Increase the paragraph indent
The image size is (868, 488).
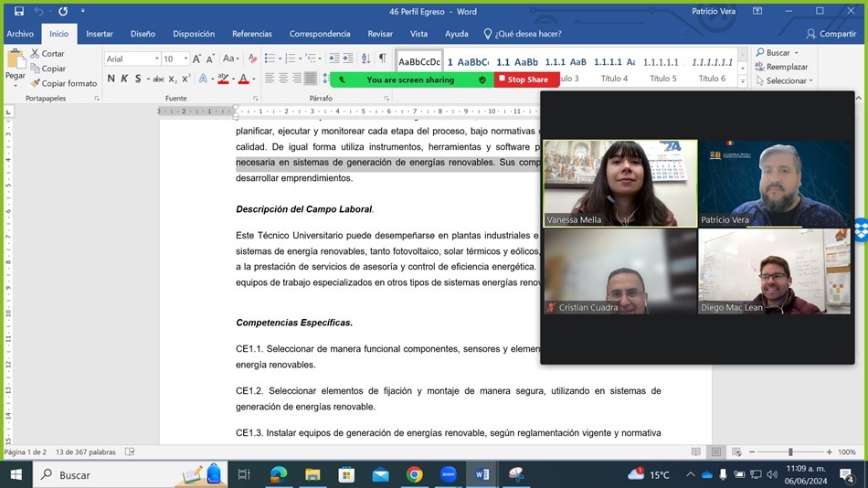(348, 58)
